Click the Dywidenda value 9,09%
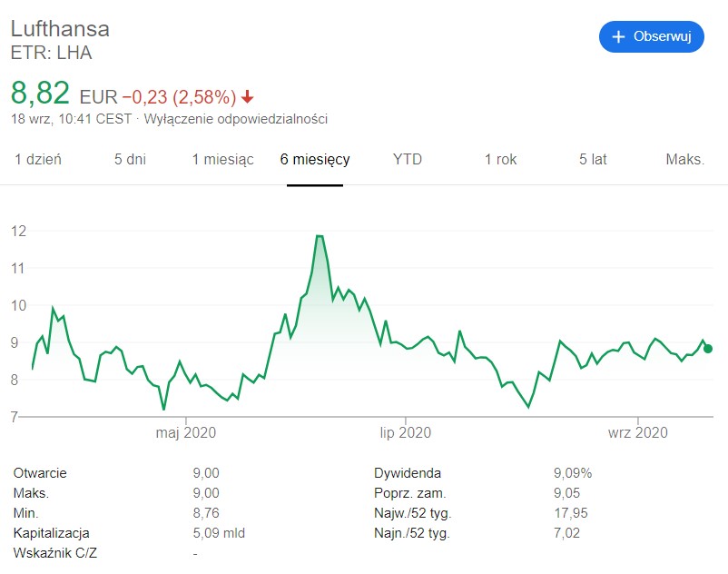This screenshot has width=728, height=574. coord(573,473)
